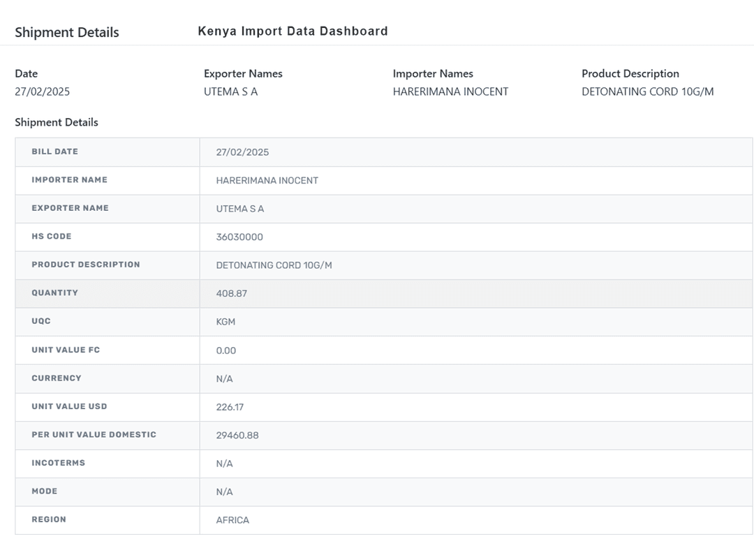The height and width of the screenshot is (560, 754).
Task: Click UTEMA S A under Exporter Names
Action: pos(230,91)
